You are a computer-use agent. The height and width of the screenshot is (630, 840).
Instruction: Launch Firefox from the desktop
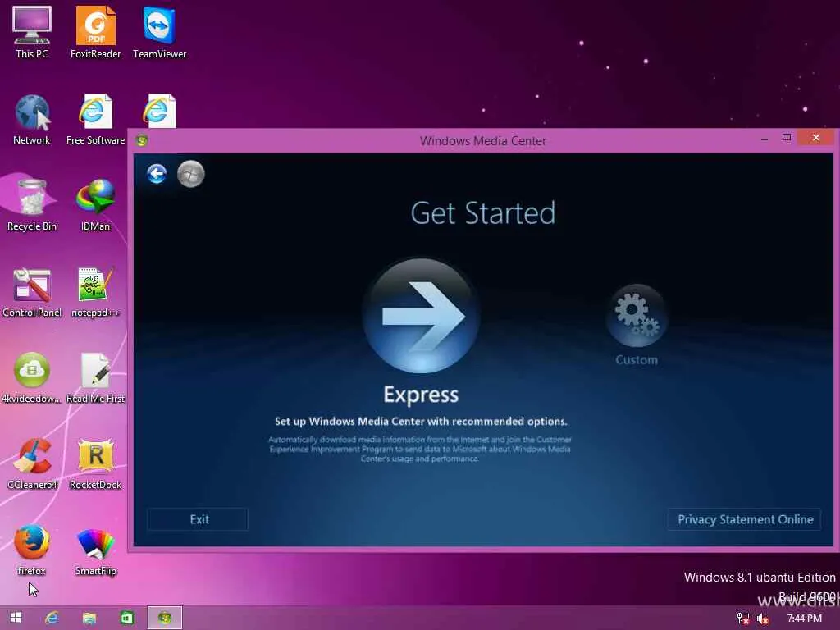coord(32,550)
